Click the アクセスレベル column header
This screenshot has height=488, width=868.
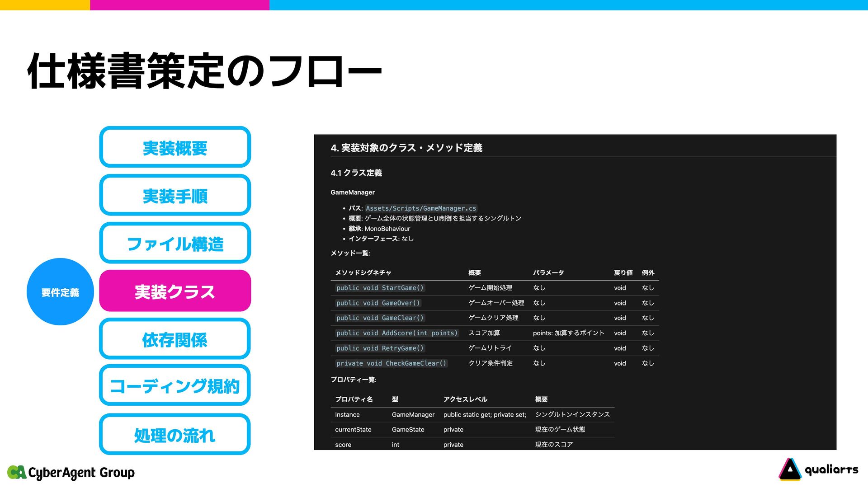465,399
